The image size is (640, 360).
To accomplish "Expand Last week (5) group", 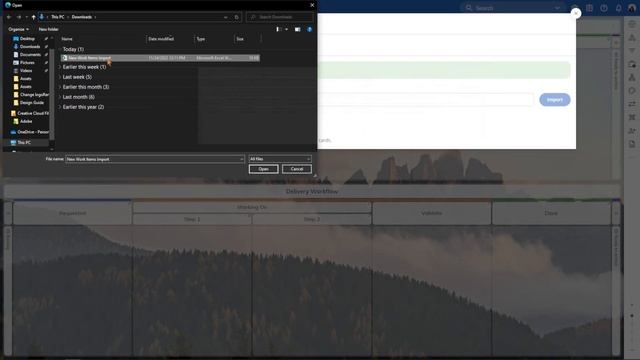I will 77,77.
